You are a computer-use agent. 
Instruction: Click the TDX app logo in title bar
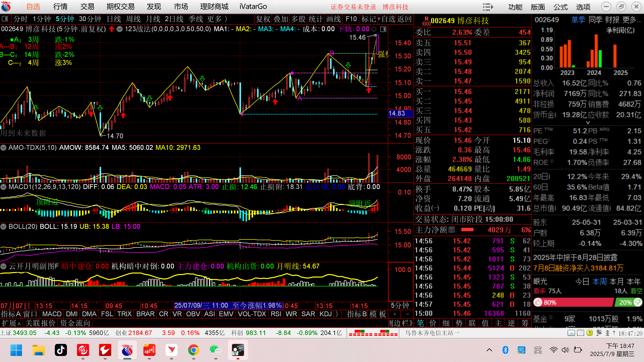pyautogui.click(x=6, y=7)
